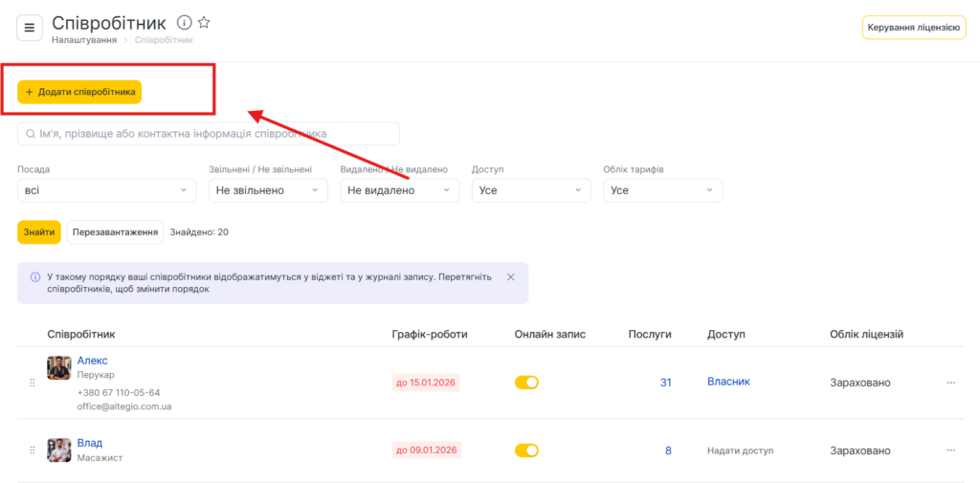Open three-dot menu for Влад
Screen dimensions: 980x483
point(950,450)
